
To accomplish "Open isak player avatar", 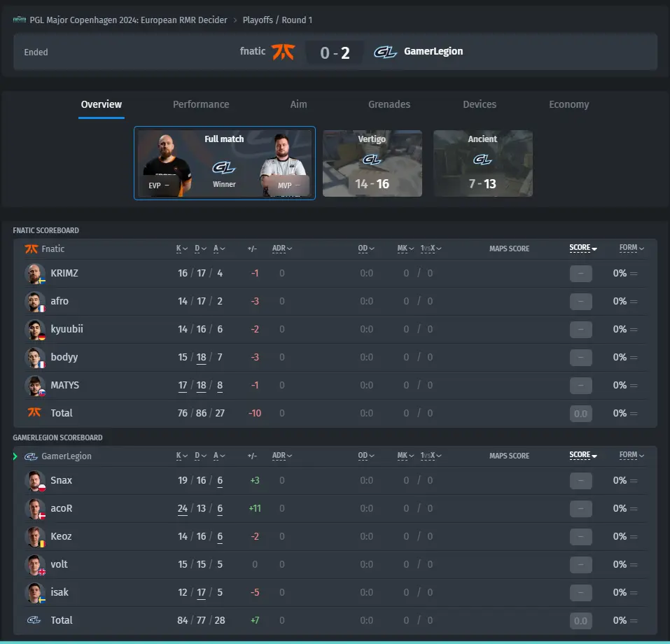I will pos(34,593).
